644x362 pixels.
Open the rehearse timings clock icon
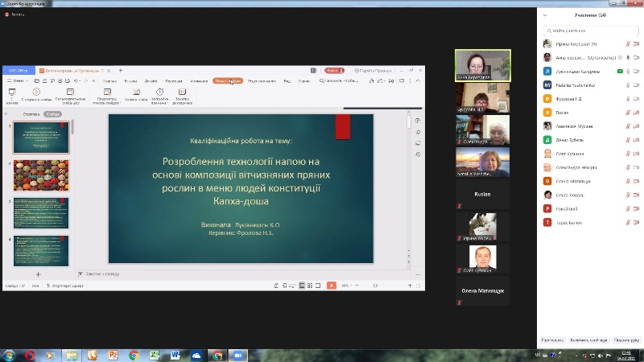click(x=159, y=93)
